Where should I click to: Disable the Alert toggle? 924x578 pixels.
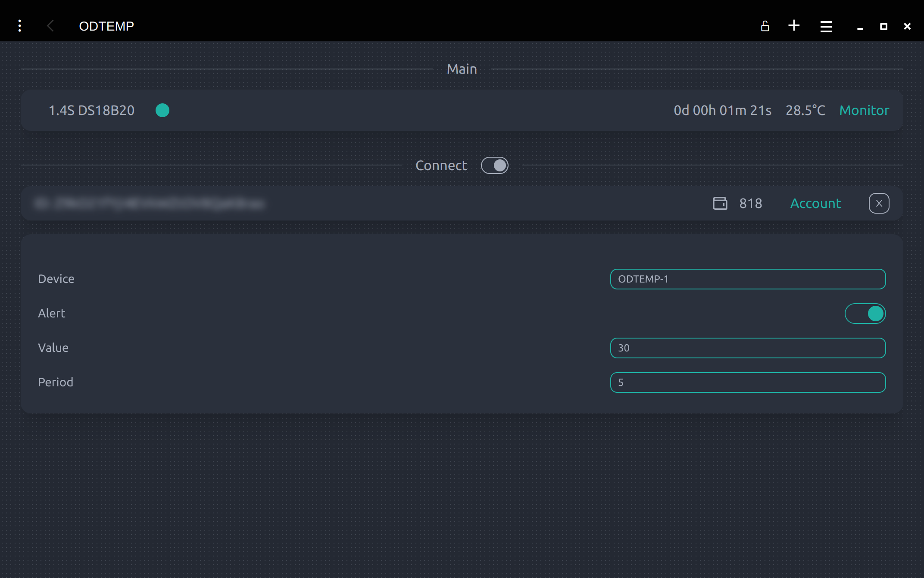(865, 314)
